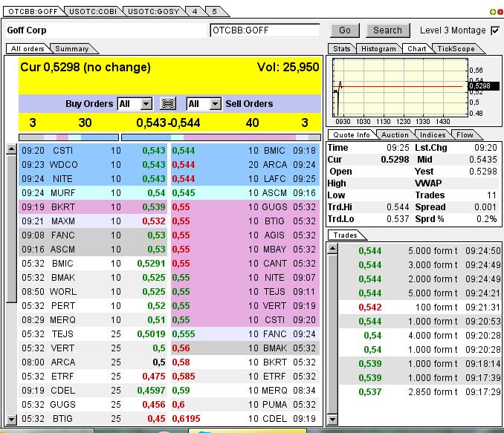This screenshot has height=433, width=504.
Task: Open the Chart tab
Action: (416, 49)
